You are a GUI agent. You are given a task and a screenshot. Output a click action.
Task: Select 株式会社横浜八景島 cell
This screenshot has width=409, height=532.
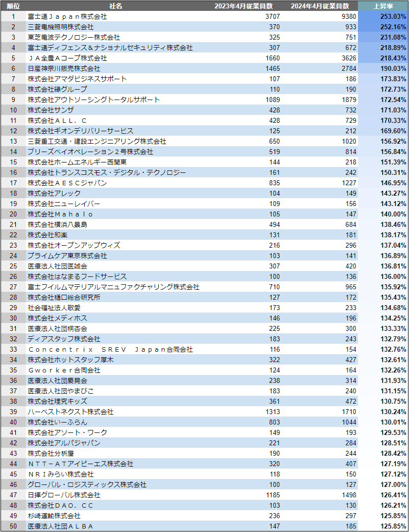pos(58,224)
